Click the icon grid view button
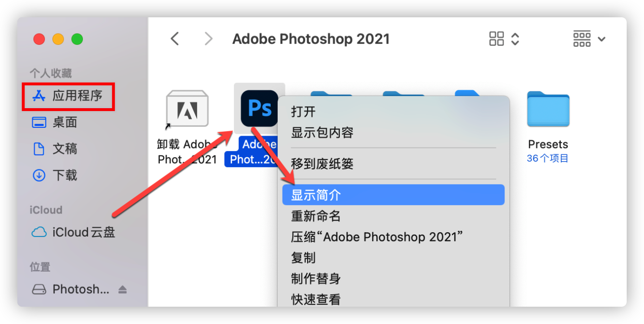 (497, 38)
